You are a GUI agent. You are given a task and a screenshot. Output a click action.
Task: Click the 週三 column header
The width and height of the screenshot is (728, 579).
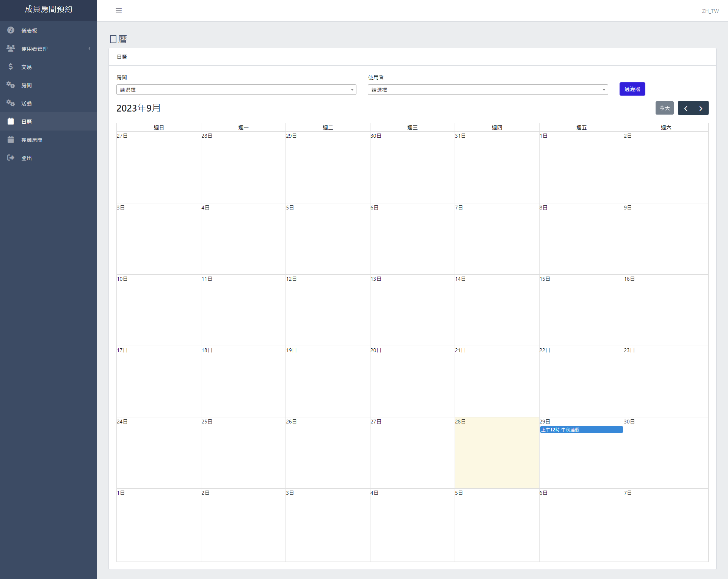[x=413, y=127]
